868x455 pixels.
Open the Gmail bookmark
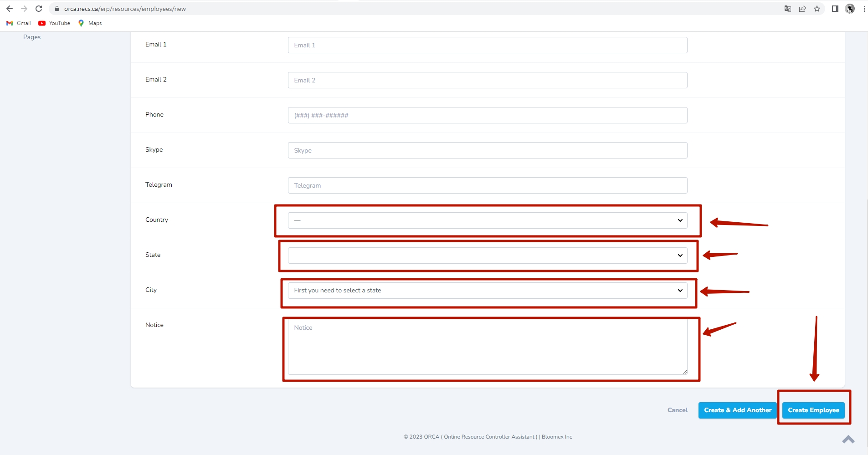19,23
